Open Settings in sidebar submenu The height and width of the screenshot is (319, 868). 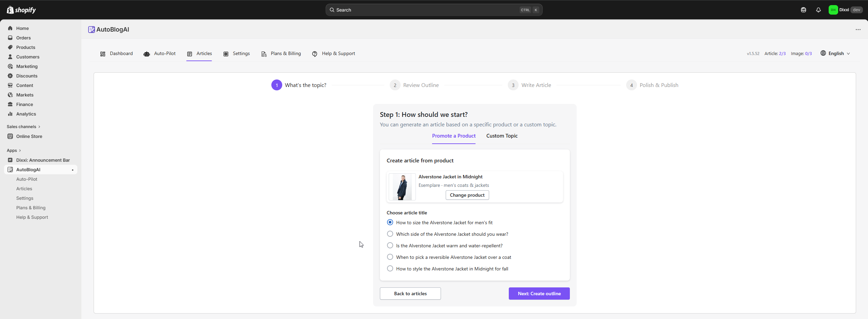click(x=25, y=198)
